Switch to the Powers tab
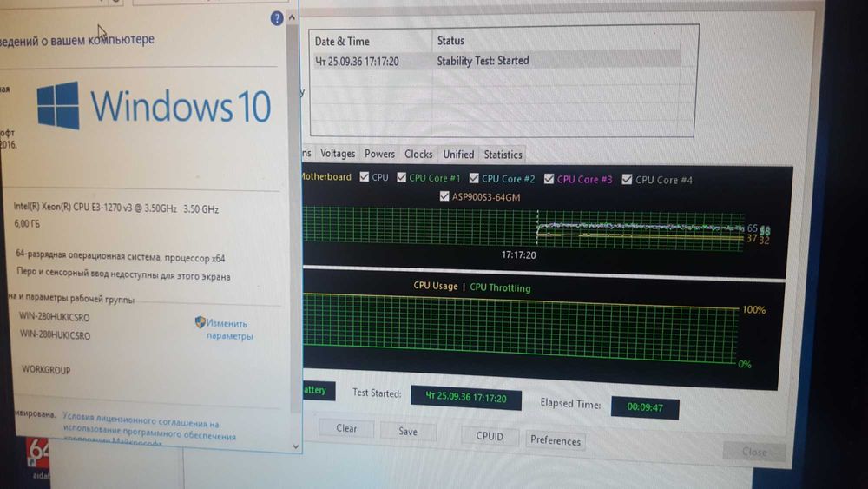 tap(380, 154)
